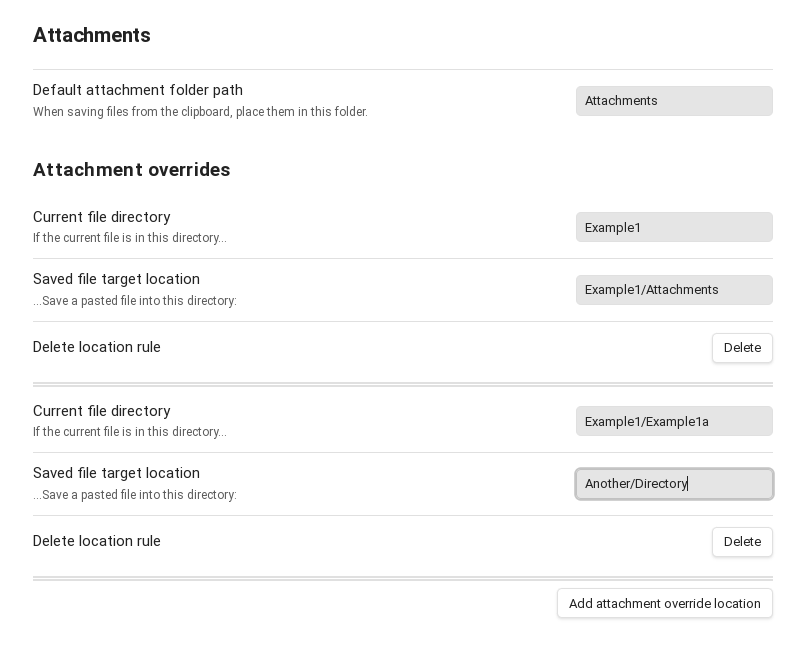Click the "Attachment overrides" heading

tap(132, 170)
